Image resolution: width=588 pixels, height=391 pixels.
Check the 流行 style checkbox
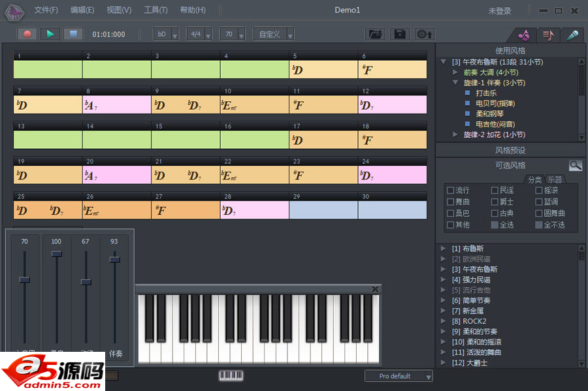coord(450,191)
